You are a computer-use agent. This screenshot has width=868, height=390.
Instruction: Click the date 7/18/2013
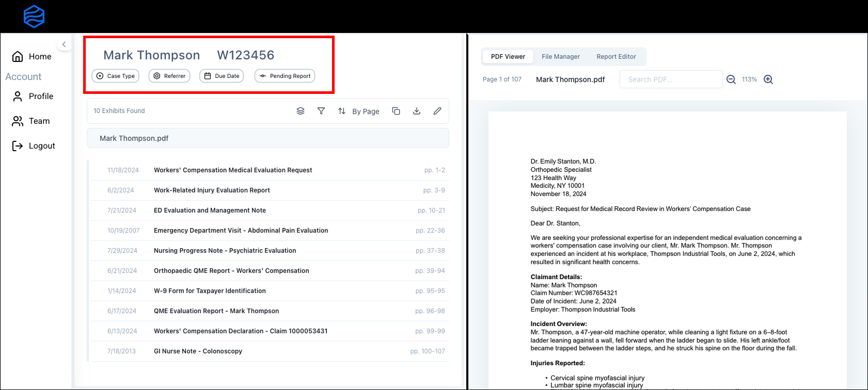121,351
